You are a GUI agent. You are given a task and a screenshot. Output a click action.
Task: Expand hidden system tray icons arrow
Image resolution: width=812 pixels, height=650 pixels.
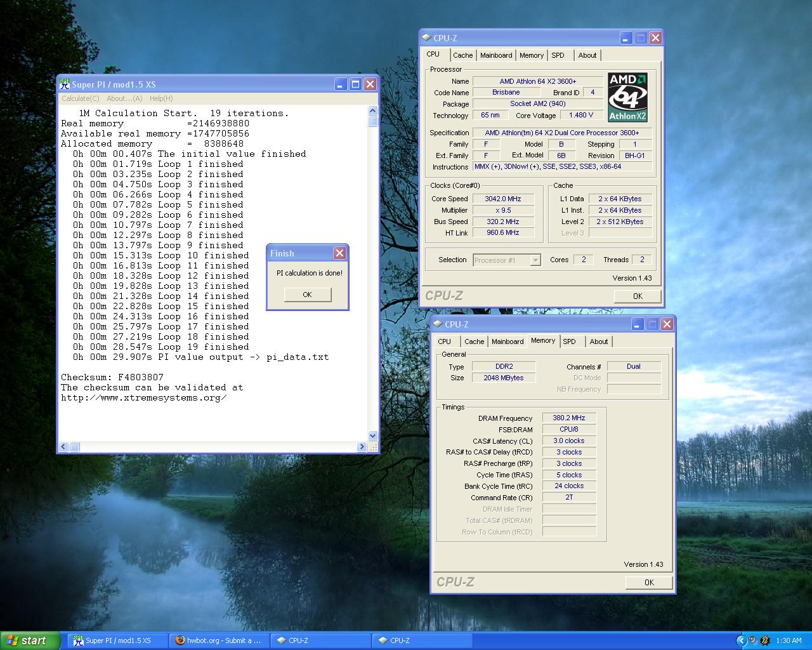tap(741, 640)
